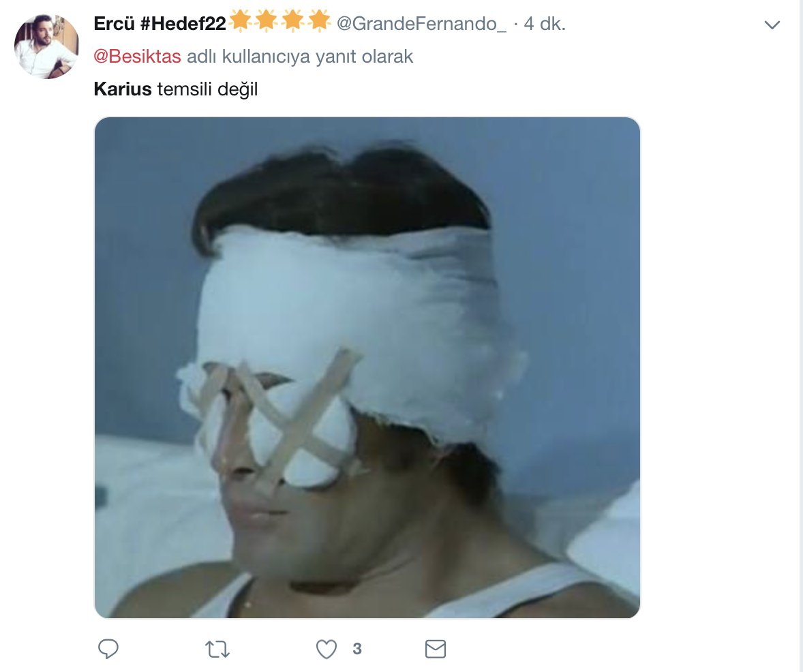Open the @Besiktas mention link
The height and width of the screenshot is (672, 803).
(x=137, y=57)
